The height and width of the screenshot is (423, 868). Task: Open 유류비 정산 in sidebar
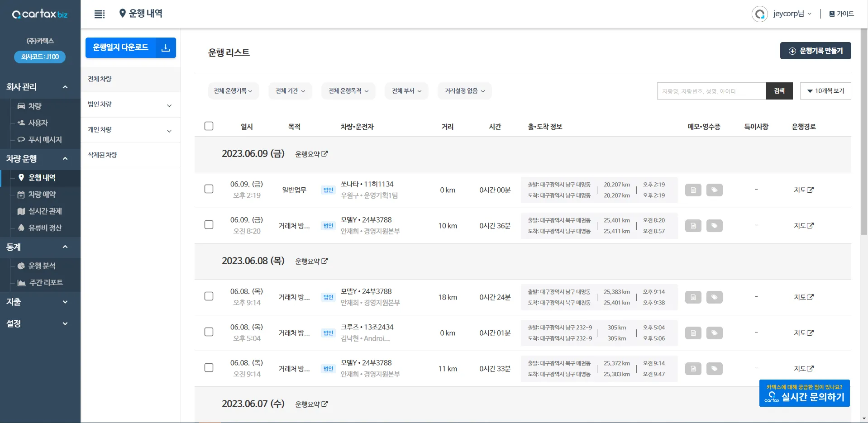[x=40, y=228]
